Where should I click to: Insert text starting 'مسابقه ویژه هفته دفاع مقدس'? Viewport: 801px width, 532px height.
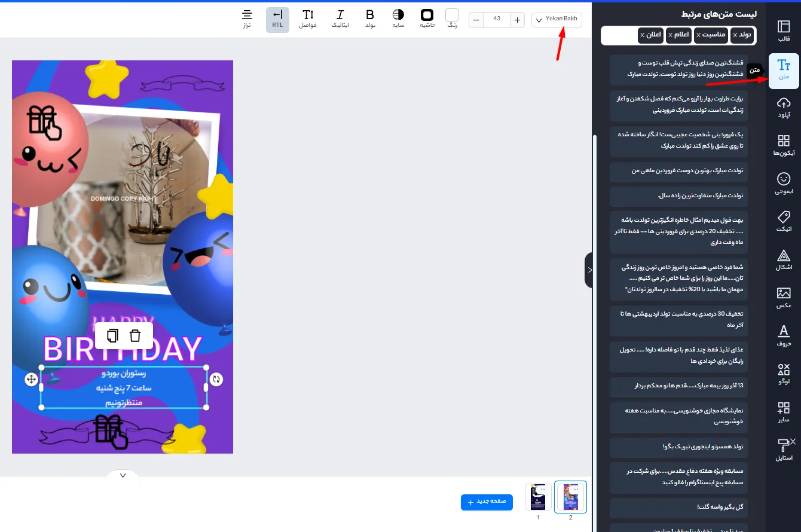tap(678, 477)
